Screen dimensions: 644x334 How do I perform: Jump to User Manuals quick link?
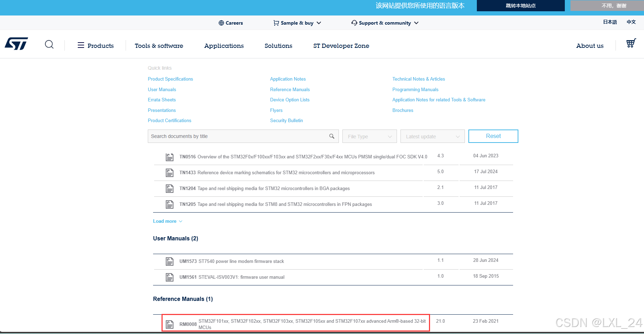click(162, 90)
